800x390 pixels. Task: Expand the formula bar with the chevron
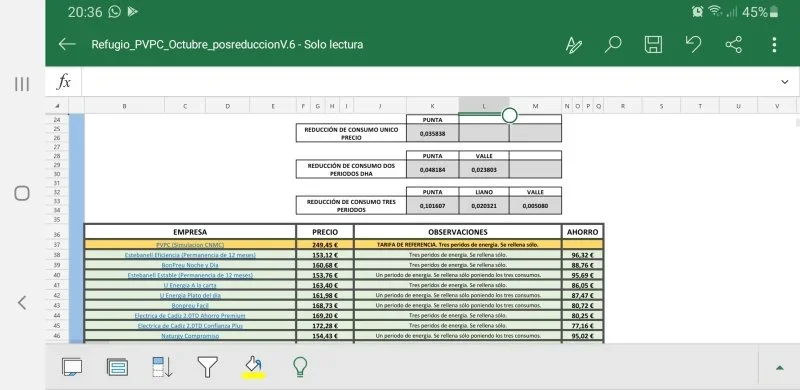[x=785, y=82]
